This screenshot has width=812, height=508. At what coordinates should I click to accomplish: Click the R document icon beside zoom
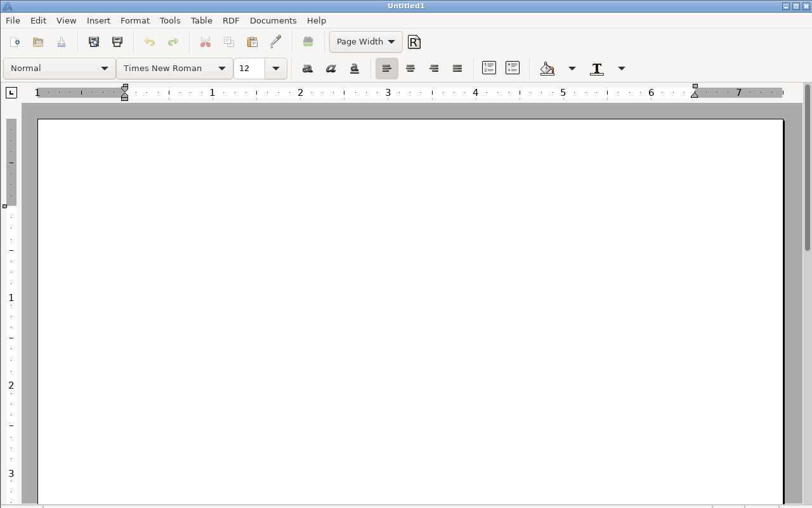pyautogui.click(x=414, y=42)
